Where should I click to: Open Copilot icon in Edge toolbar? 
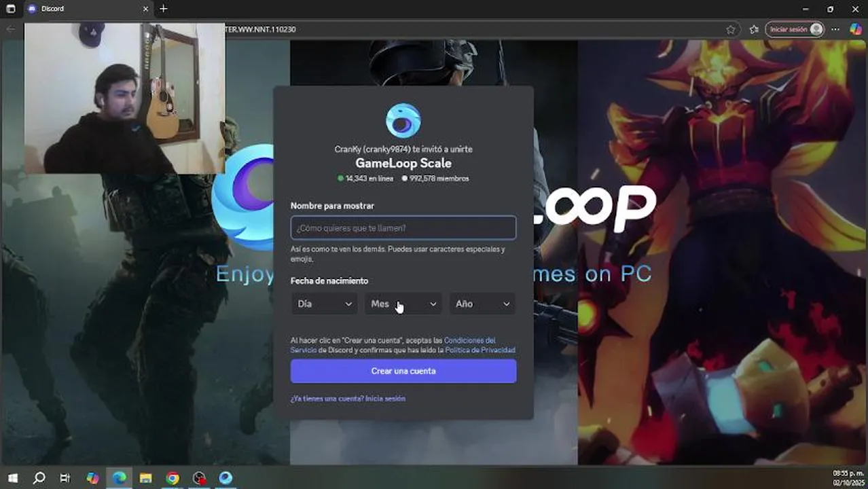855,29
